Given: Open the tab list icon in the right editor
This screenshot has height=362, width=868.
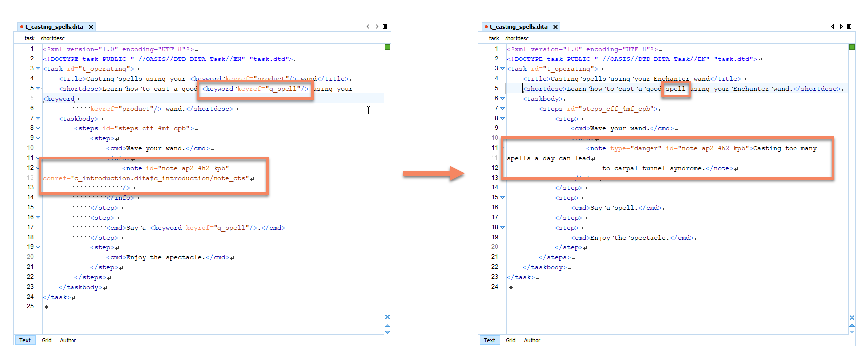Looking at the screenshot, I should (x=849, y=27).
